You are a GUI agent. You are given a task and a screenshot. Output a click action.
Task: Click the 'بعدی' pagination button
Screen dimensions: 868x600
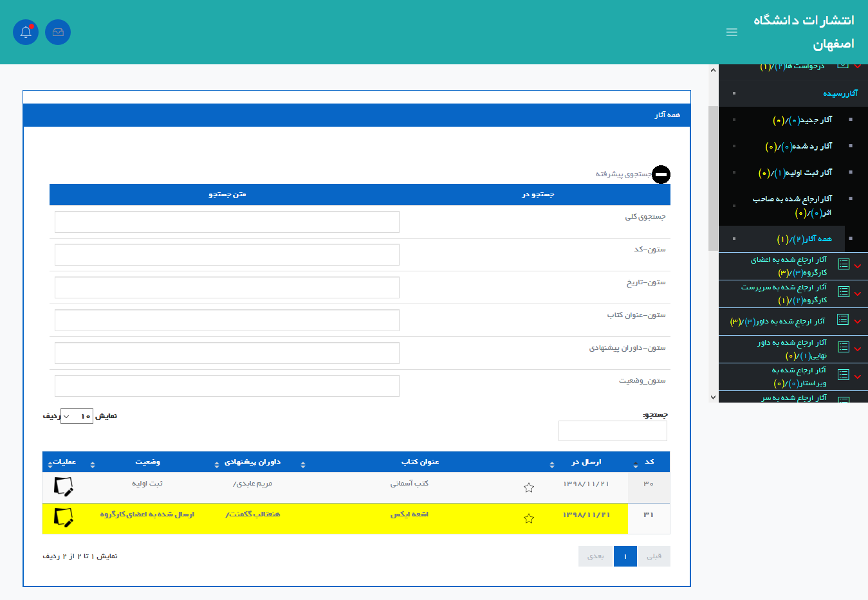point(596,556)
